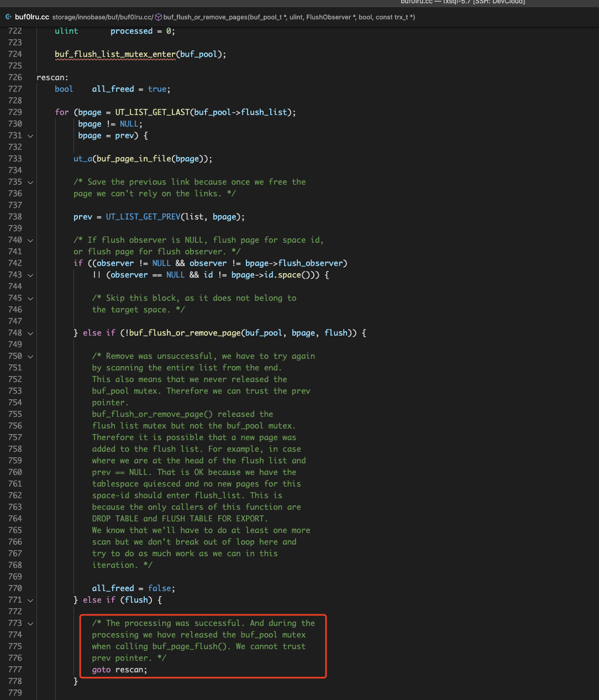Fold the comment block at line 735

[x=30, y=182]
